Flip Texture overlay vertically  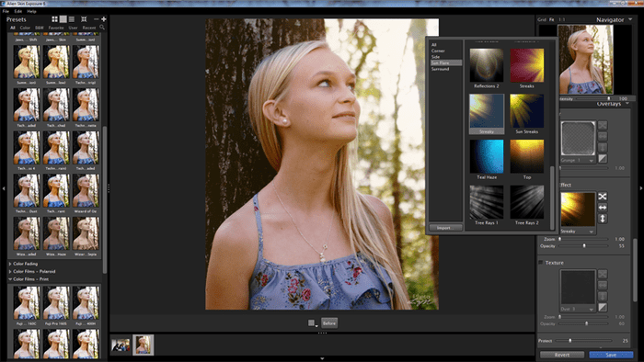coord(602,296)
